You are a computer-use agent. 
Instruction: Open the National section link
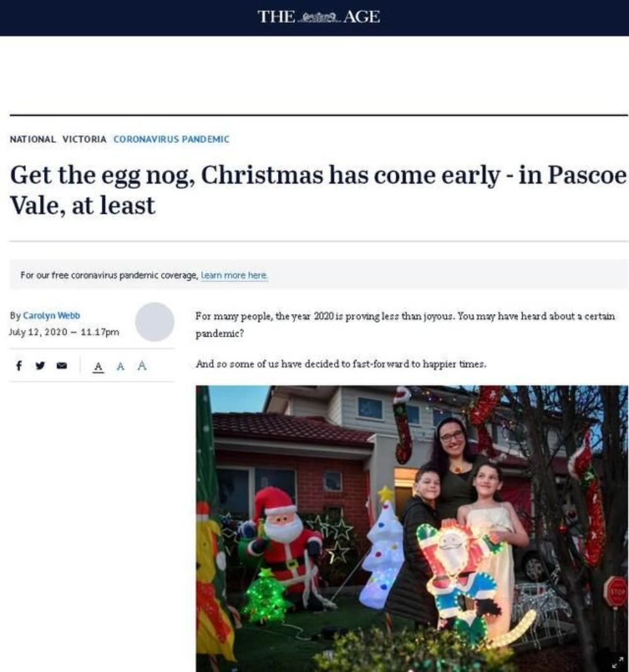point(33,139)
